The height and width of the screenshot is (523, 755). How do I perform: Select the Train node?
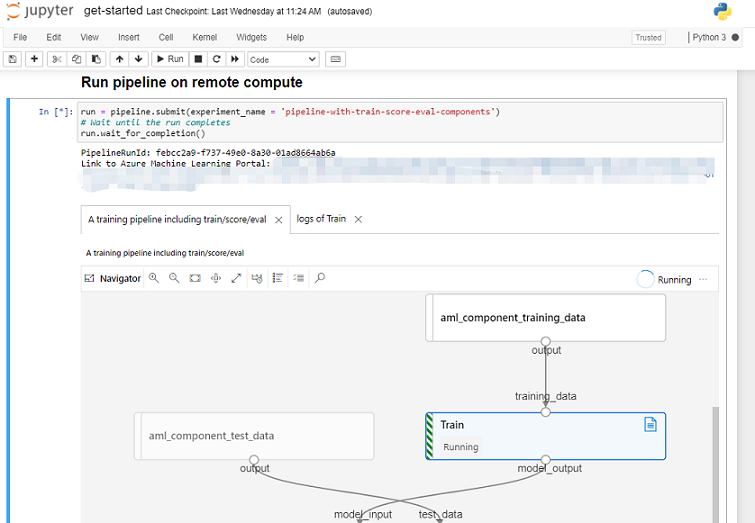(546, 436)
